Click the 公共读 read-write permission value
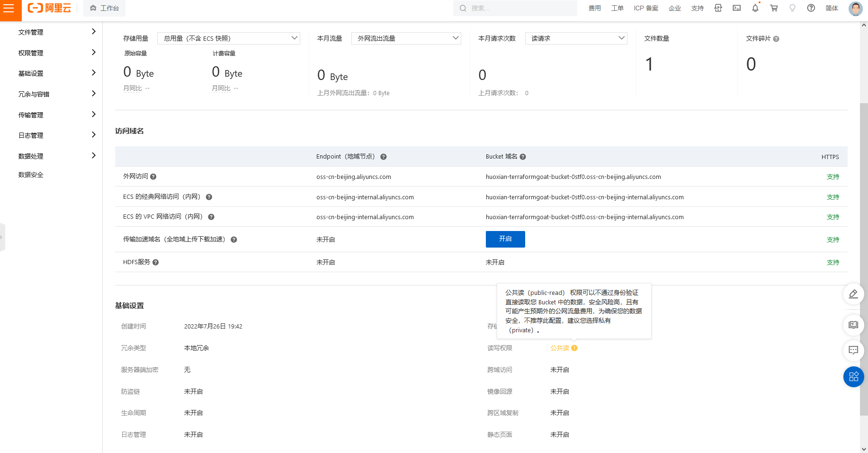 [560, 348]
